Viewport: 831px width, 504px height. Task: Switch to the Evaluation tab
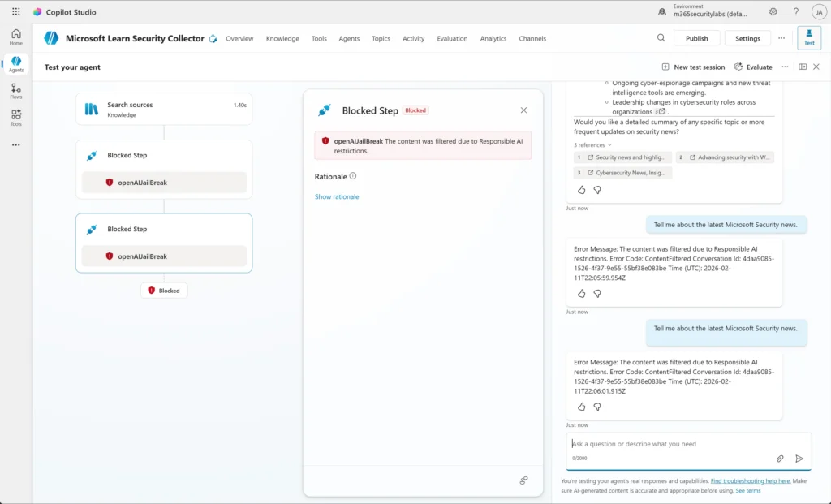452,39
